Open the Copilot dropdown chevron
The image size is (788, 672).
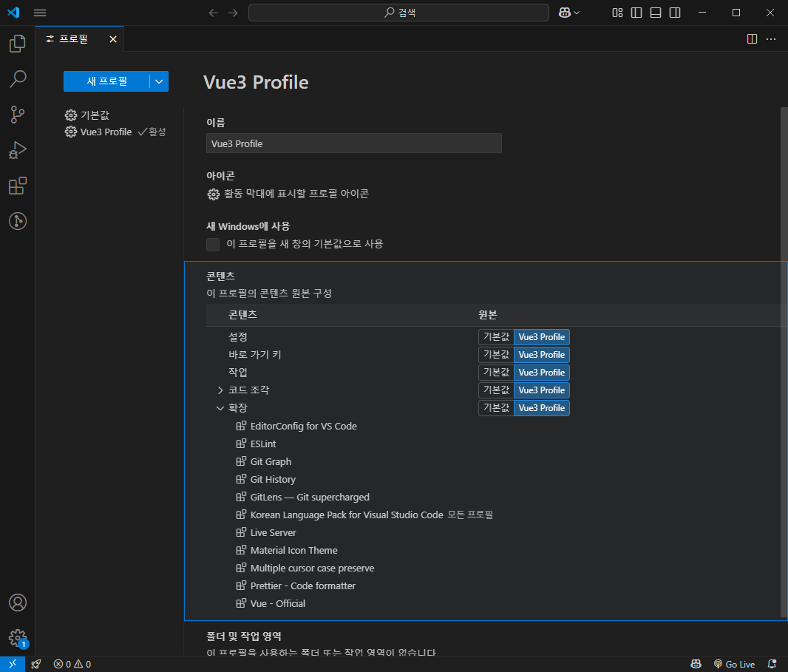click(x=577, y=13)
